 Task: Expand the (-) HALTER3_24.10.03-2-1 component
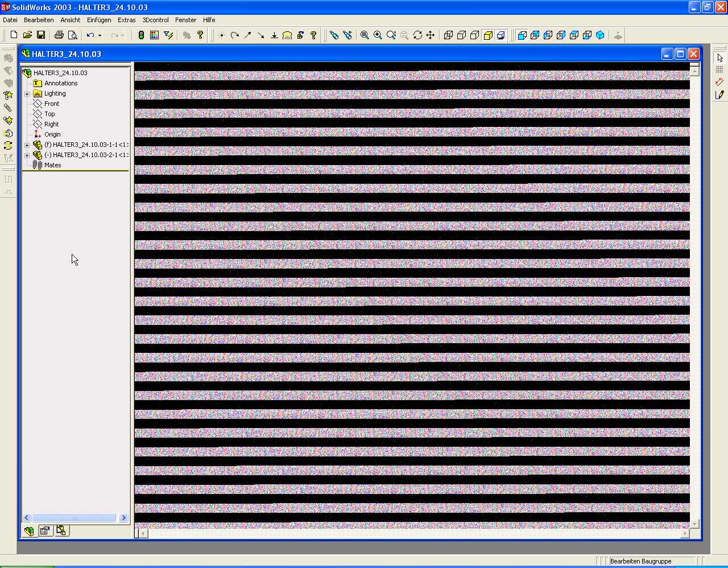(27, 155)
